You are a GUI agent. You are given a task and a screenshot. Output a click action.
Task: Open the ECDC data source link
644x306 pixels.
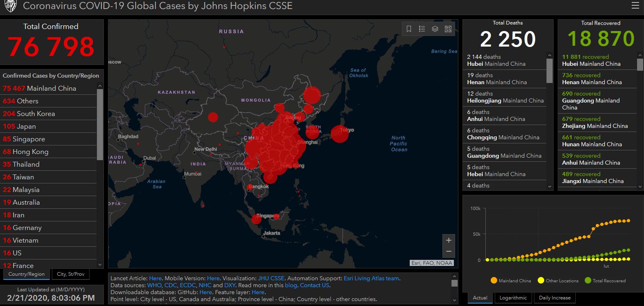[188, 285]
